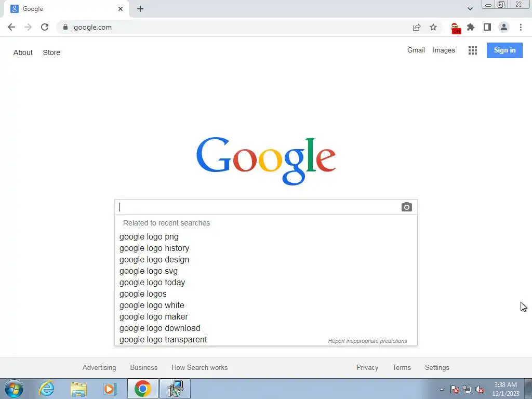Image resolution: width=532 pixels, height=399 pixels.
Task: Open the Business footer link
Action: (144, 367)
